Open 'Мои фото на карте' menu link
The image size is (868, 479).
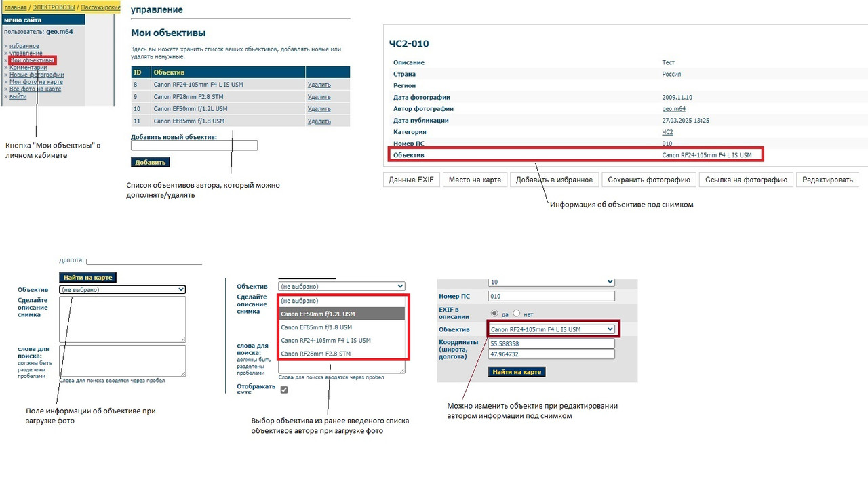pyautogui.click(x=36, y=82)
